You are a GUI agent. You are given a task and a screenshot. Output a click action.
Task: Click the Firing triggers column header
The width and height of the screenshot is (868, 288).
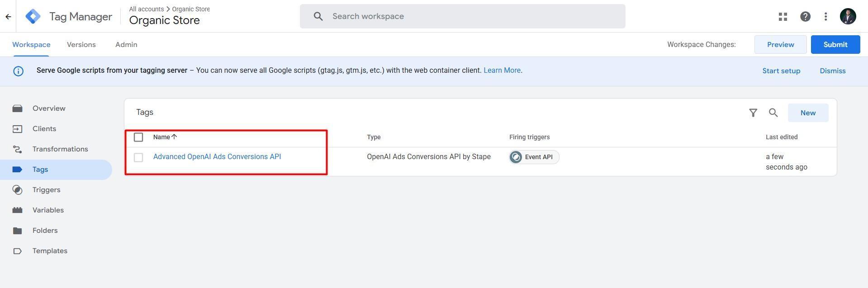(529, 137)
